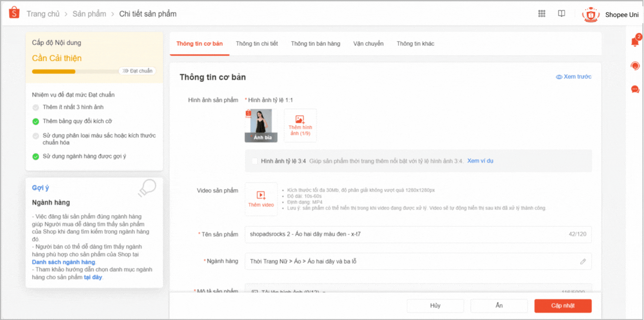Open customer support headset icon
Screen dimensions: 644x320
point(634,66)
